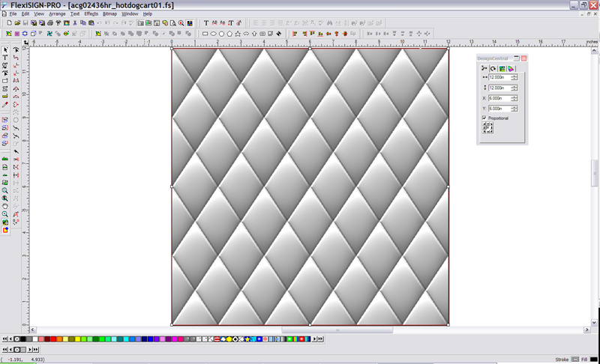Select the Polygon shape tool
Image resolution: width=600 pixels, height=364 pixels.
(229, 34)
